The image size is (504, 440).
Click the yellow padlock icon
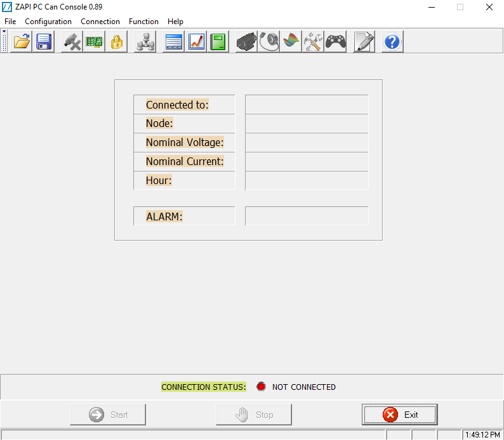click(x=116, y=41)
